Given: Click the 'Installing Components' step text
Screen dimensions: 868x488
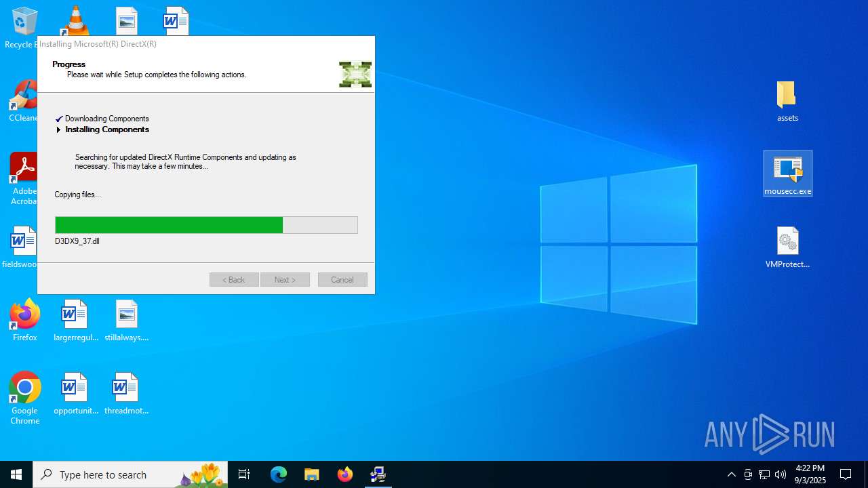Looking at the screenshot, I should (x=107, y=129).
